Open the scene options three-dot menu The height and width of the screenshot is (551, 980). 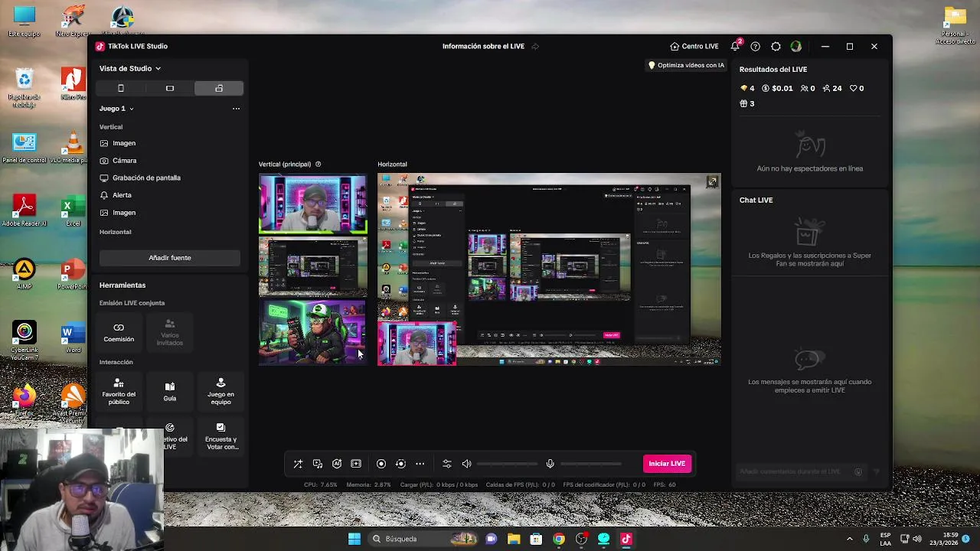(236, 109)
